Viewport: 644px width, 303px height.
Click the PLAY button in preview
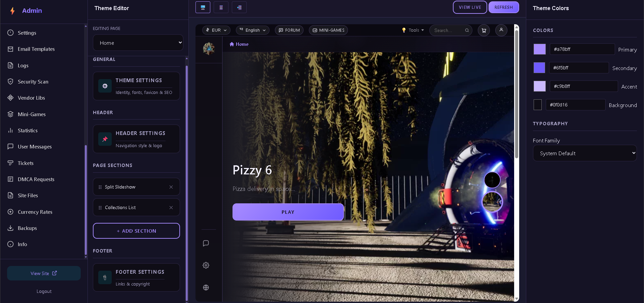click(x=288, y=212)
